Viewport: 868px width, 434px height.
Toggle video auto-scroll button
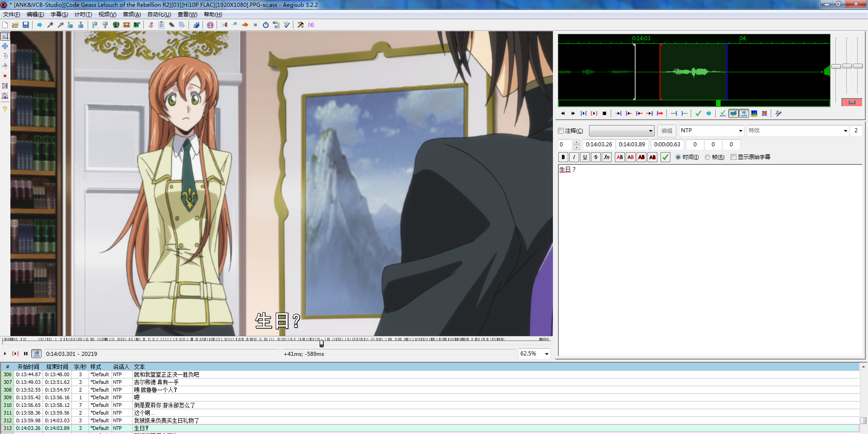point(37,354)
